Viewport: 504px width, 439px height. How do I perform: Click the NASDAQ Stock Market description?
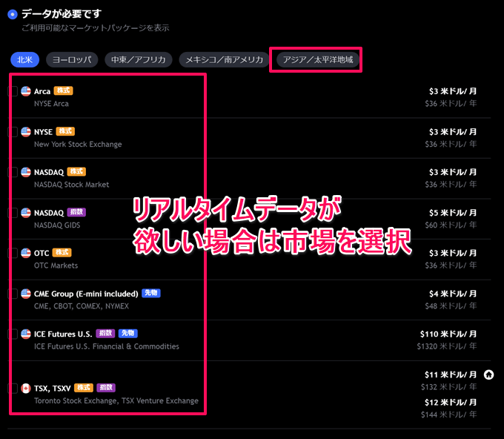[x=72, y=185]
